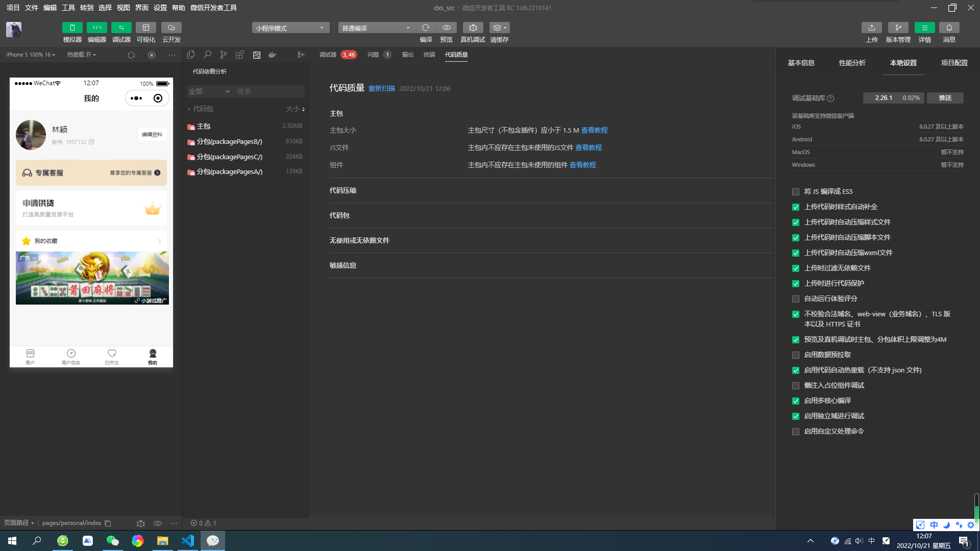Open the Cloud Development (云开发) icon
980x551 pixels.
(x=171, y=28)
